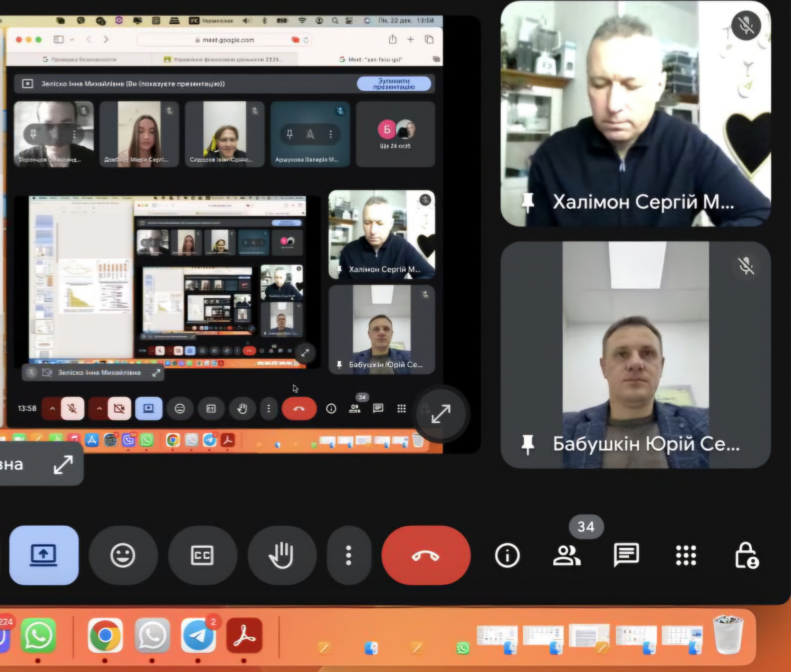This screenshot has height=672, width=791.
Task: Stop presenting button in shared screen
Action: [394, 84]
